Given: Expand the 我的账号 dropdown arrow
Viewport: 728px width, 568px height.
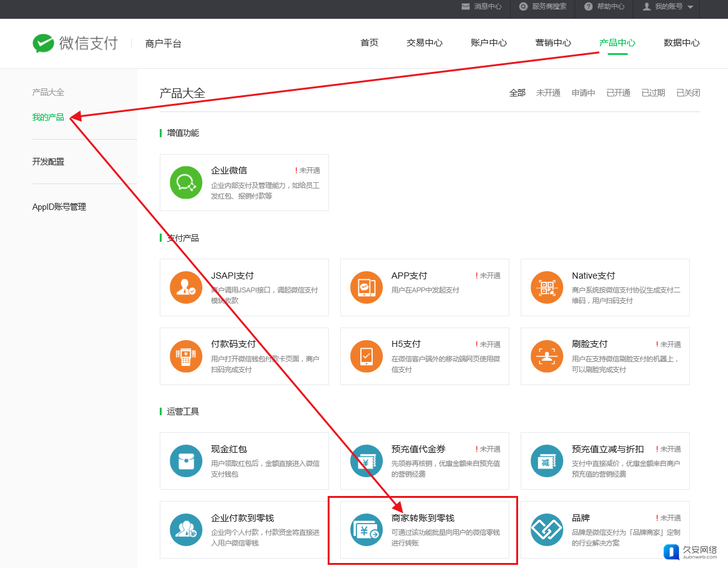Looking at the screenshot, I should tap(690, 7).
